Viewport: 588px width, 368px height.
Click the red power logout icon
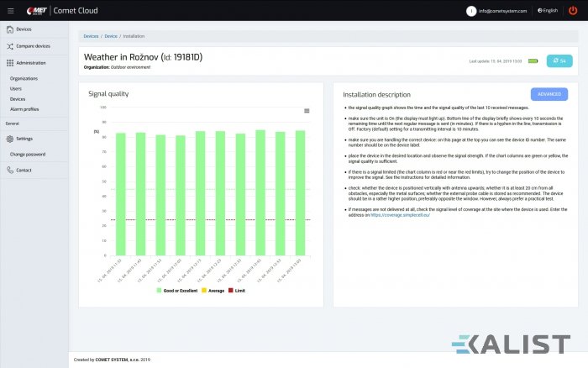tap(573, 10)
